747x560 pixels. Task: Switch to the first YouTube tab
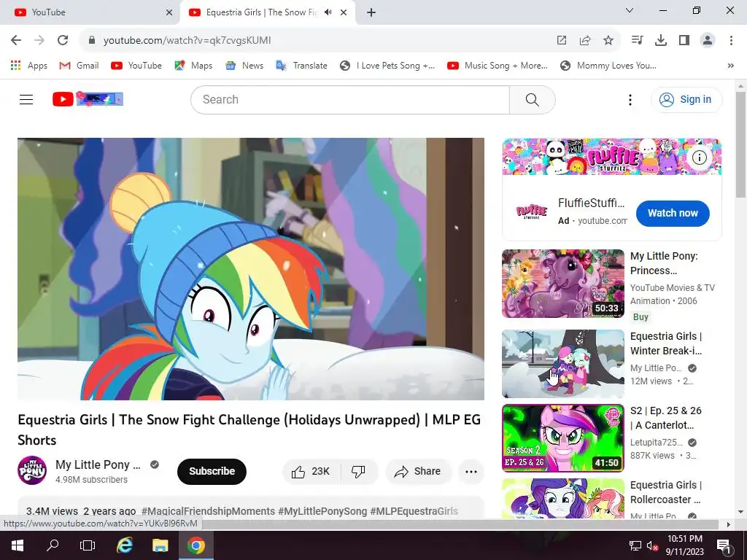pyautogui.click(x=90, y=12)
